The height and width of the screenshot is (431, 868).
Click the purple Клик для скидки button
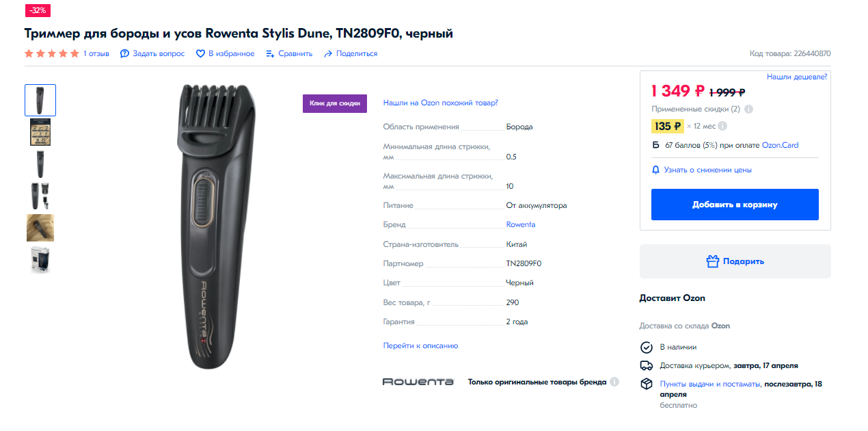[335, 103]
